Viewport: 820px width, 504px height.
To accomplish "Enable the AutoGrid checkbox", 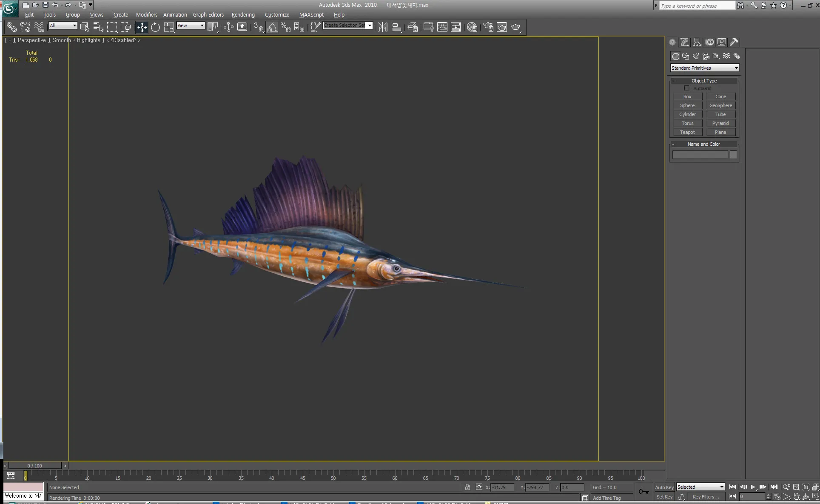I will (x=686, y=88).
